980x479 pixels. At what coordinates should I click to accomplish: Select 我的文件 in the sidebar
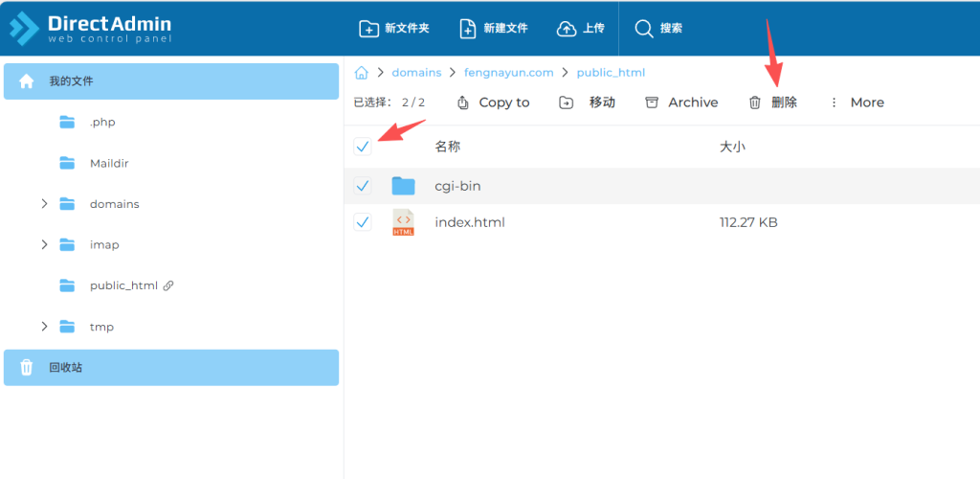71,81
